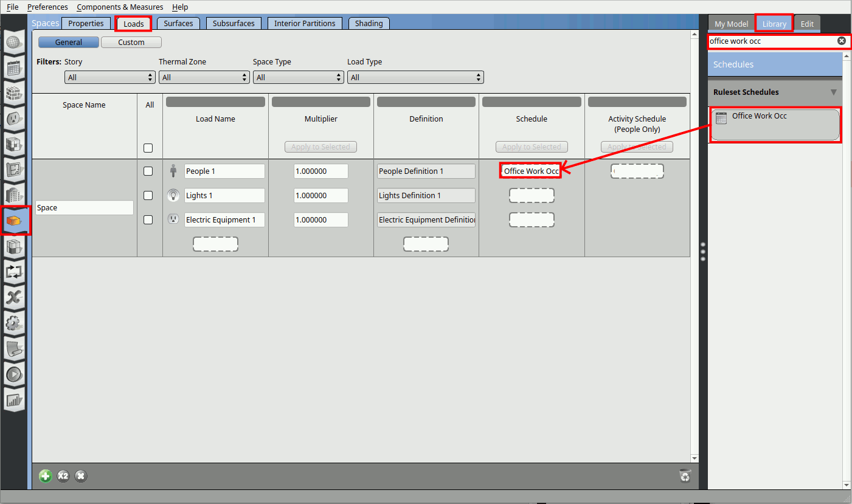Screen dimensions: 852x504
Task: Collapse the Ruleset Schedules section arrow
Action: tap(833, 92)
